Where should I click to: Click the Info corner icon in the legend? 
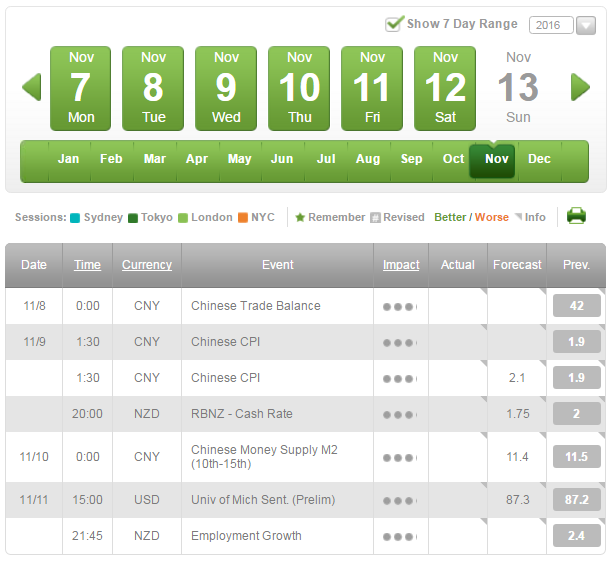click(519, 216)
